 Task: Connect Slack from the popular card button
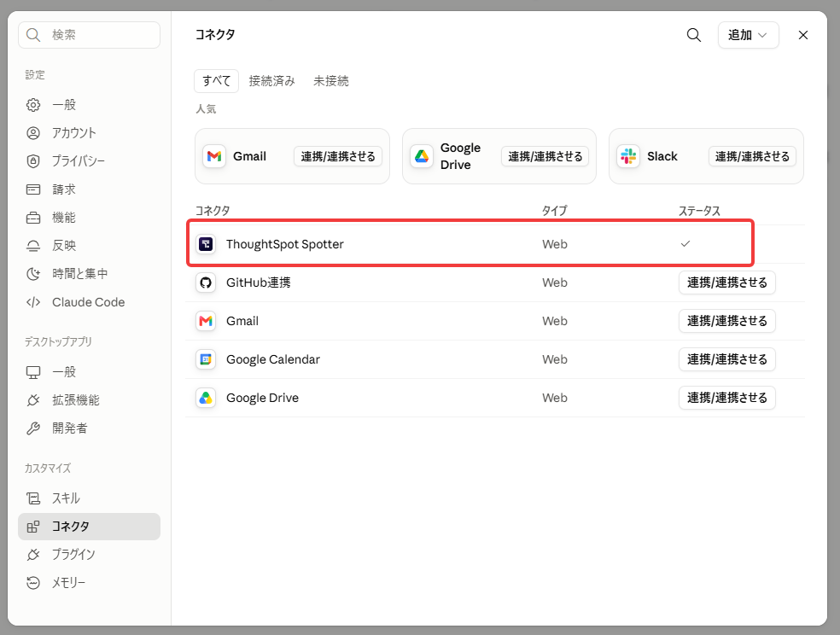(752, 156)
